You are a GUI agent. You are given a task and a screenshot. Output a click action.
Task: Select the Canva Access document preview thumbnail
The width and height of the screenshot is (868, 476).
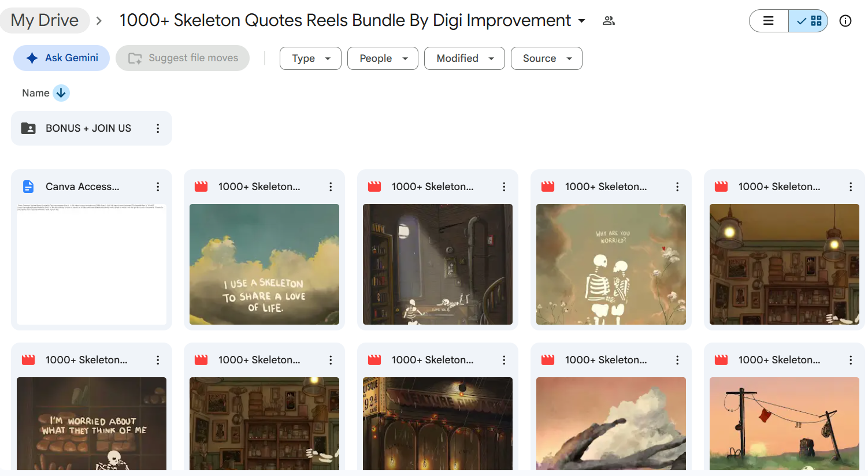point(91,264)
